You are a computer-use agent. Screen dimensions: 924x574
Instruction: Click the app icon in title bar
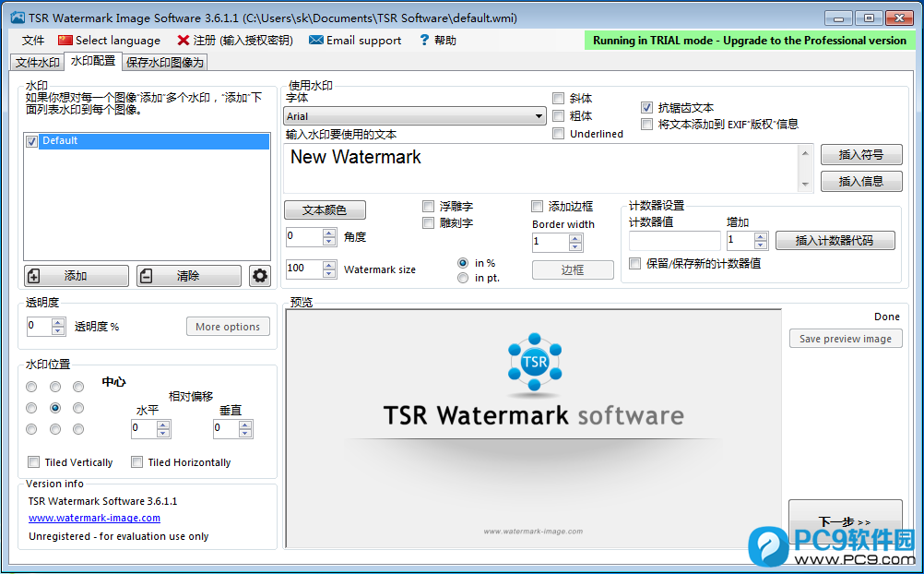coord(18,18)
